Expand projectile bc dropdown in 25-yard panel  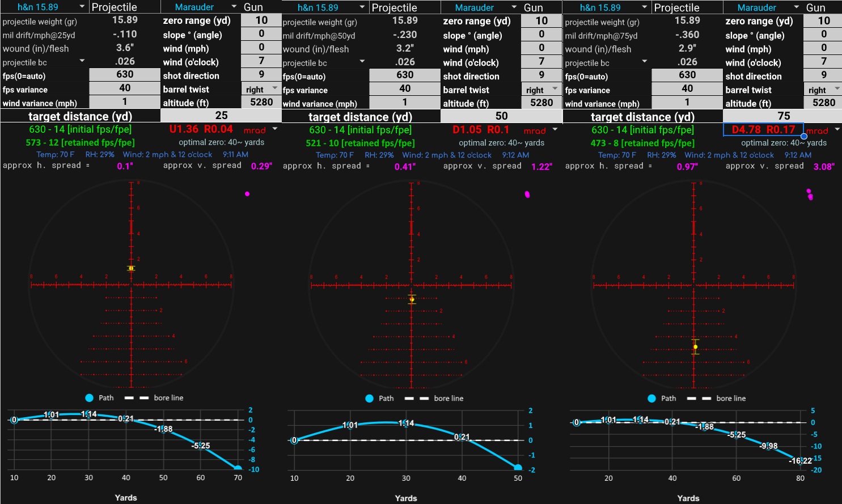coord(82,61)
